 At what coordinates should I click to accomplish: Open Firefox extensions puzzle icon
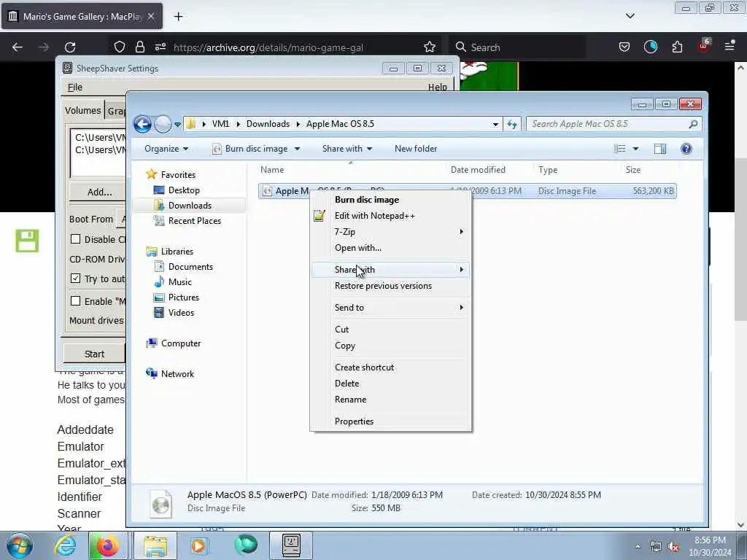coord(677,47)
